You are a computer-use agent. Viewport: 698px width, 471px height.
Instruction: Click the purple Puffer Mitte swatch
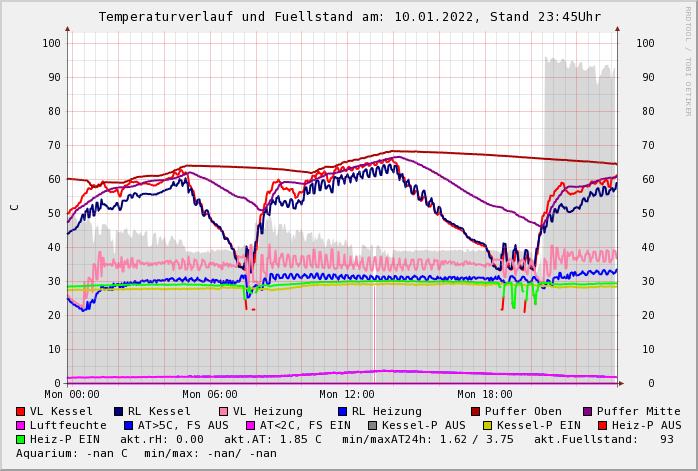click(588, 411)
